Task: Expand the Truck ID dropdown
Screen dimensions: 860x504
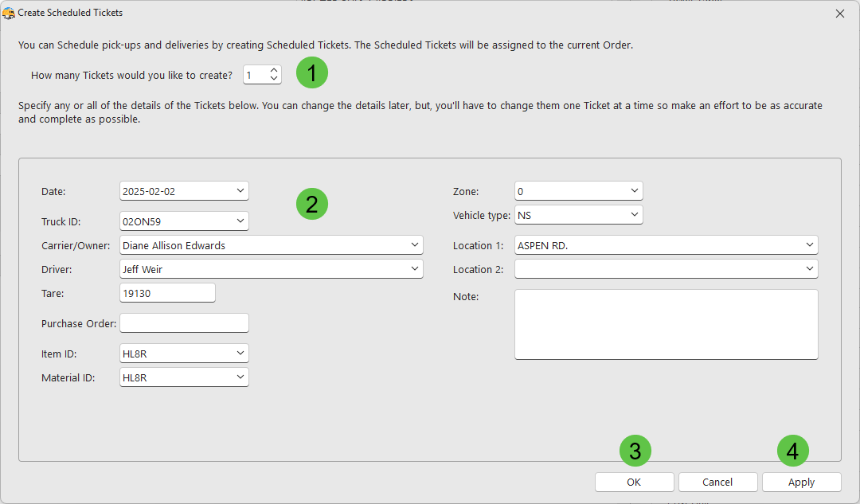Action: [240, 221]
